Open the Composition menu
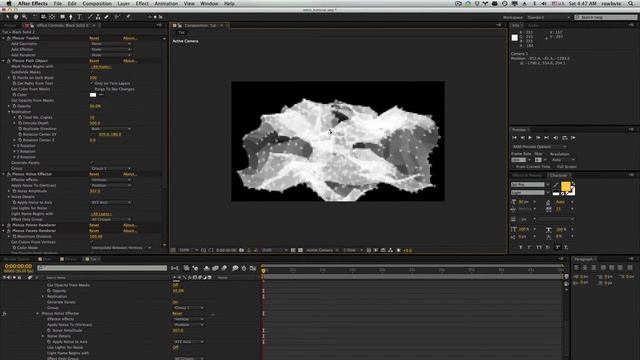The width and height of the screenshot is (640, 360). (97, 3)
